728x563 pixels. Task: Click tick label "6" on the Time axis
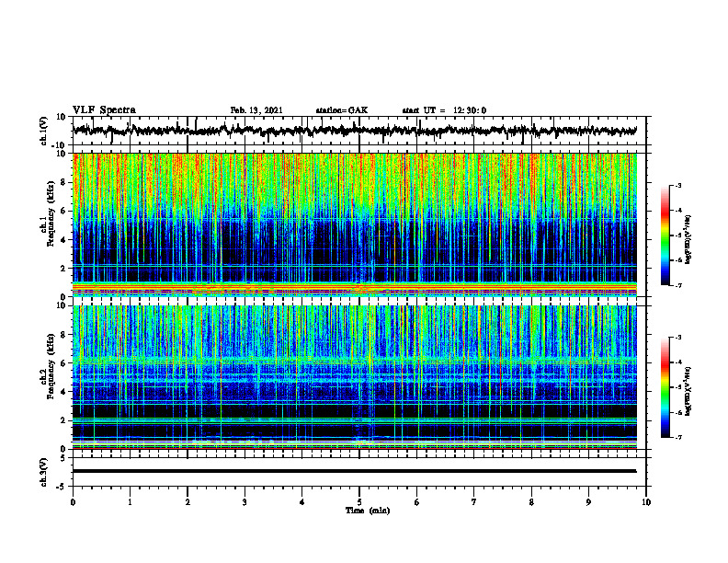(x=416, y=502)
